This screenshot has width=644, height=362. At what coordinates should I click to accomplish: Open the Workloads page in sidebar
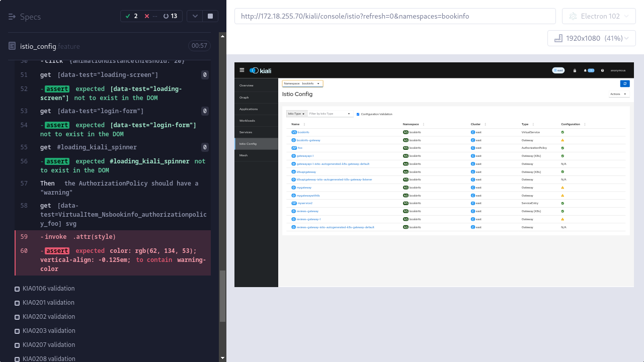point(247,121)
